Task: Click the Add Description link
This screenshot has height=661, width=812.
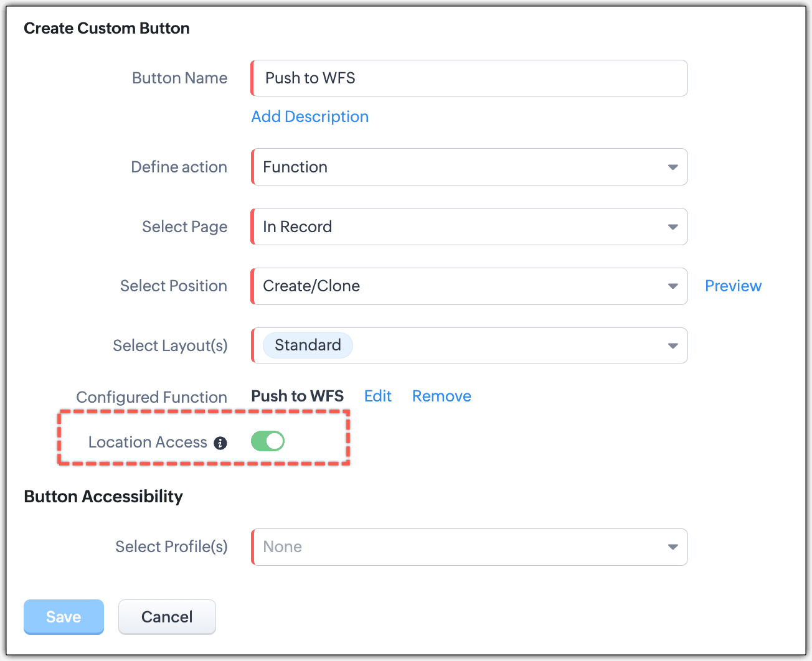Action: pos(309,117)
